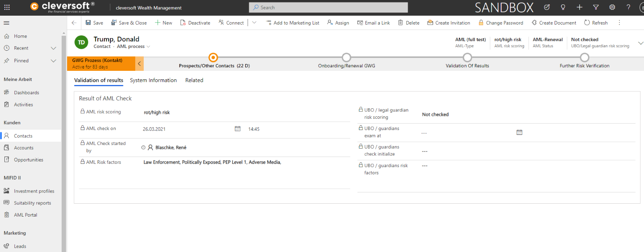The image size is (644, 252).
Task: Expand the Recent section
Action: pos(53,48)
